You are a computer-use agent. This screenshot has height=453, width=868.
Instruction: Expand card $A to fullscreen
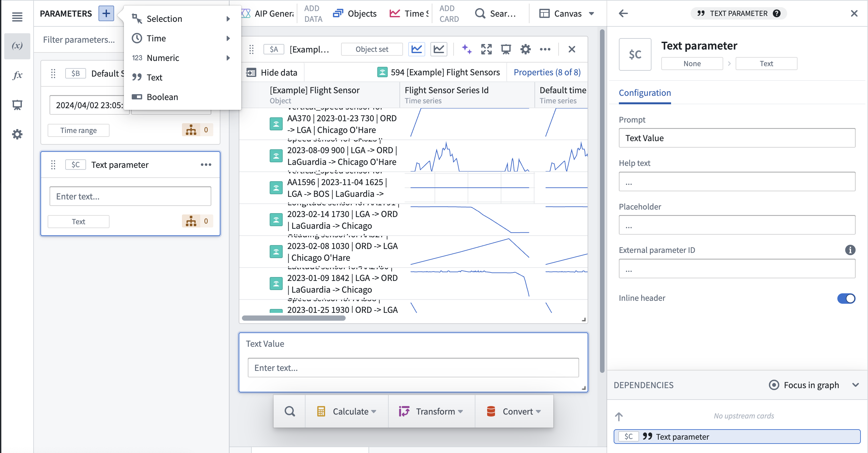[x=486, y=49]
